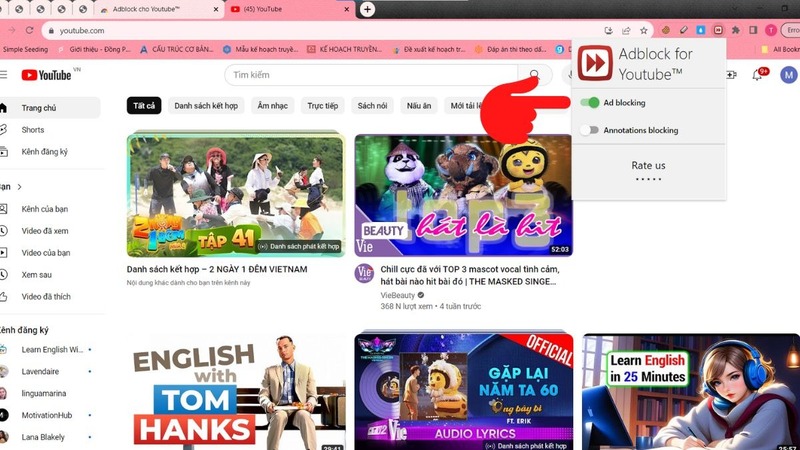Open the Chrome profile avatar T
Screen dimensions: 800x450
771,31
